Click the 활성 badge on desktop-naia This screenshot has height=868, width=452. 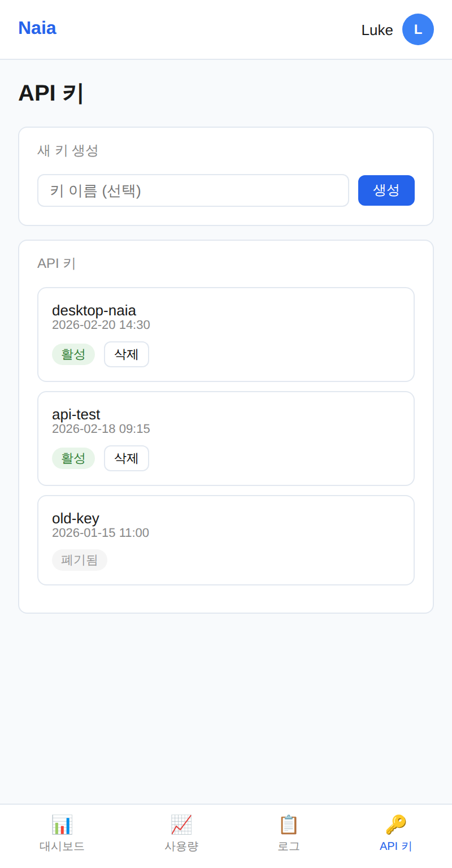tap(73, 354)
